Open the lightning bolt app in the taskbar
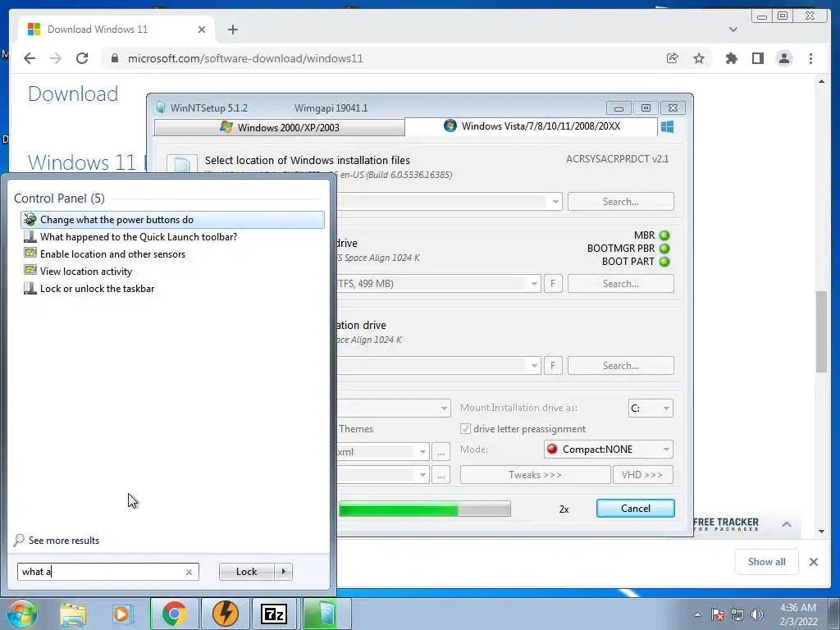Screen dimensions: 840x630 pyautogui.click(x=225, y=614)
